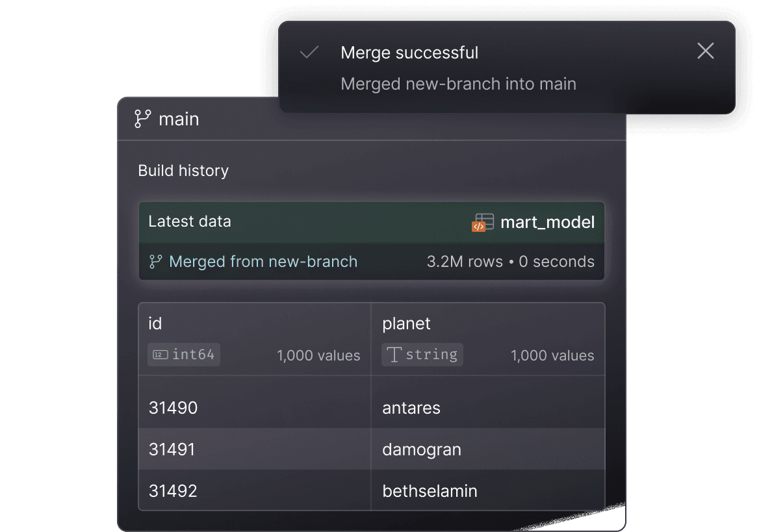
Task: Click the Build history heading
Action: (183, 171)
